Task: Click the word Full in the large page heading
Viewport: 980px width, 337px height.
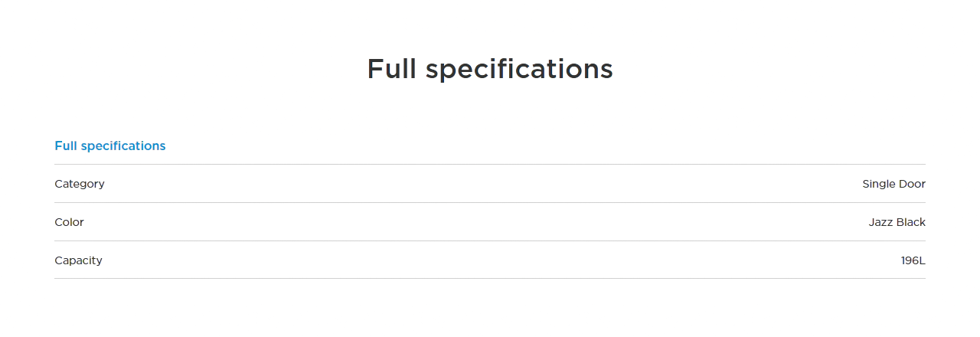Action: (x=391, y=69)
